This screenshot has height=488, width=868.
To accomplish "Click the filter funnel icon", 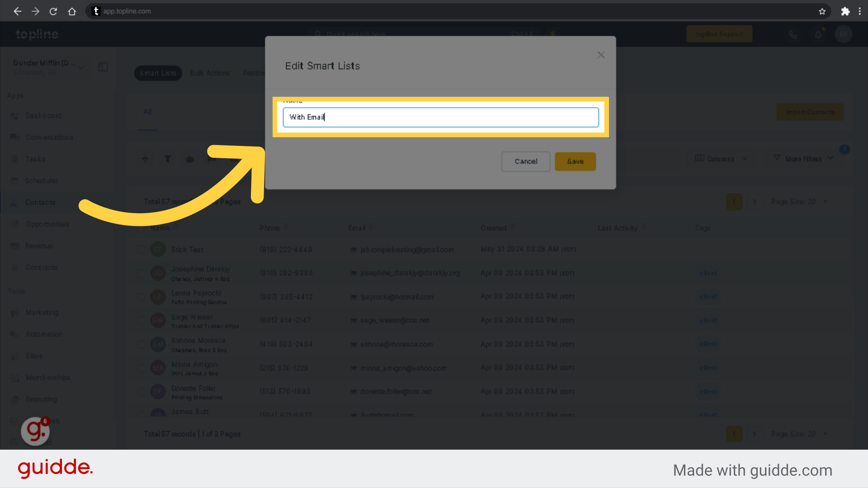I will point(168,159).
